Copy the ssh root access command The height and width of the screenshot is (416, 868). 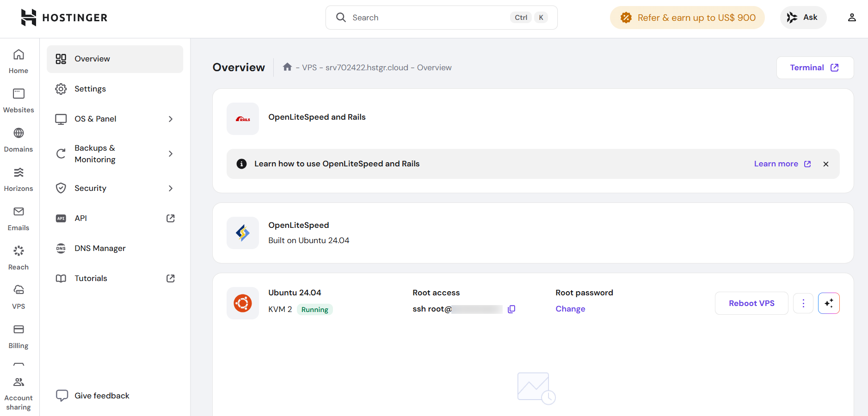pos(511,309)
